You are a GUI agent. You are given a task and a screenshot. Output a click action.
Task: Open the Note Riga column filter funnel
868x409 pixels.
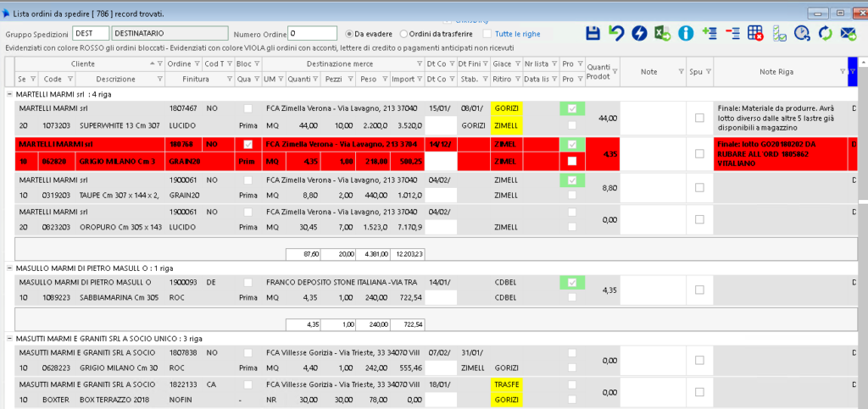[x=842, y=72]
